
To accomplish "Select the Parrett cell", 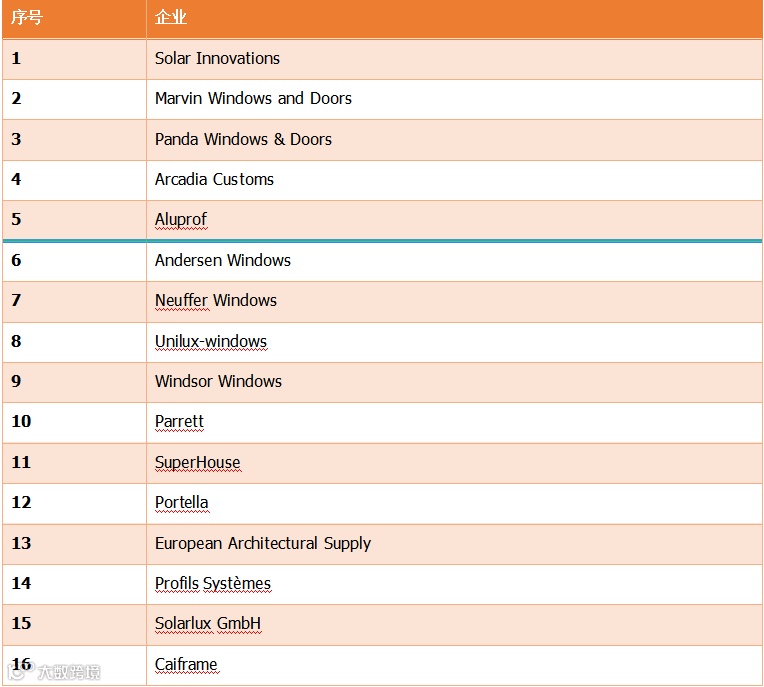I will pyautogui.click(x=455, y=423).
